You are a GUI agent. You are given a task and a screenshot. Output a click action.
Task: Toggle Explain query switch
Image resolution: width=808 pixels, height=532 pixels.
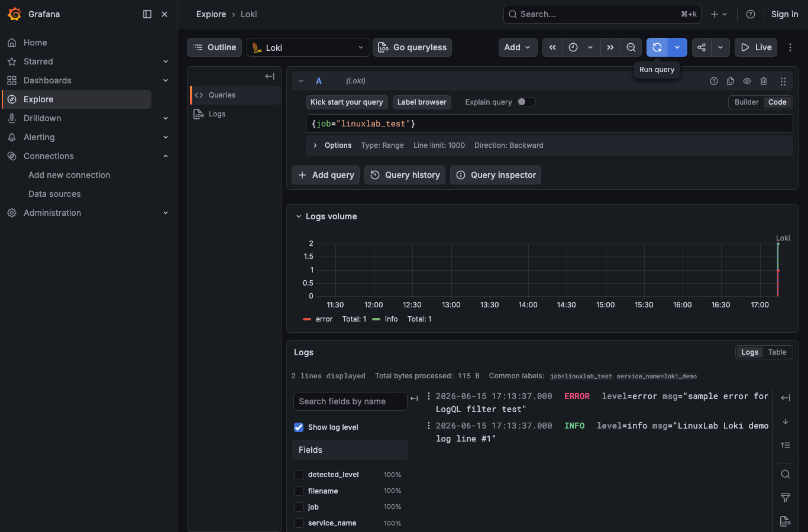[x=526, y=102]
